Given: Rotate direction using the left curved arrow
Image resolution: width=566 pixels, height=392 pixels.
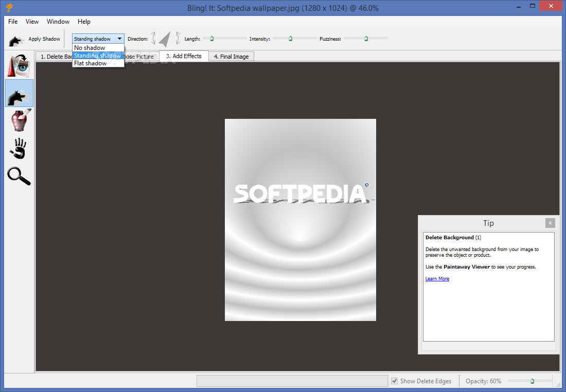Looking at the screenshot, I should pyautogui.click(x=153, y=38).
